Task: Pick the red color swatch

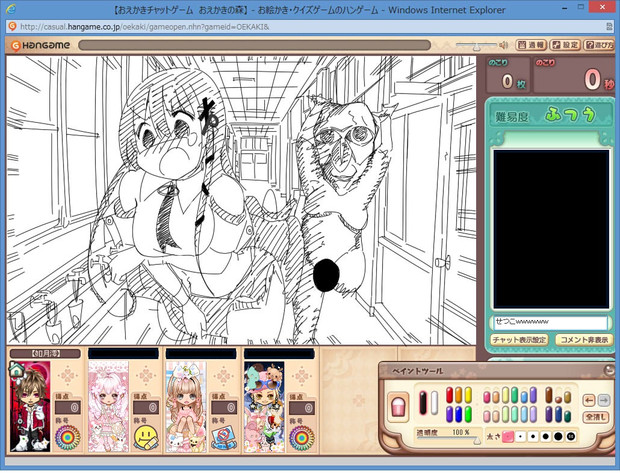Action: tap(450, 396)
